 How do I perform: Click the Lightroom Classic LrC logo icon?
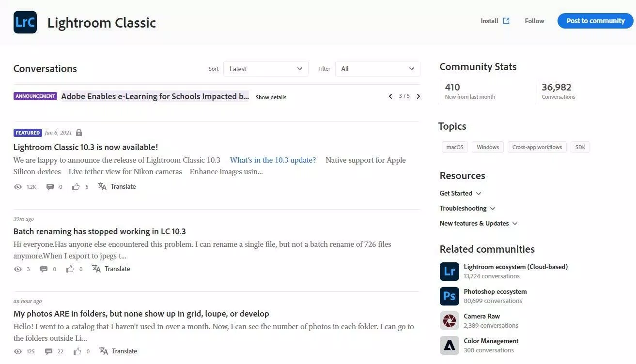tap(25, 22)
